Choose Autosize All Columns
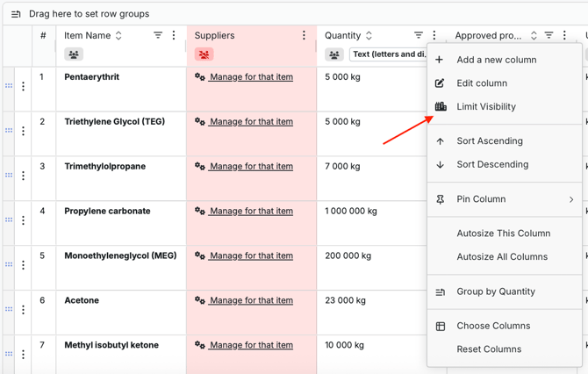 coord(505,256)
